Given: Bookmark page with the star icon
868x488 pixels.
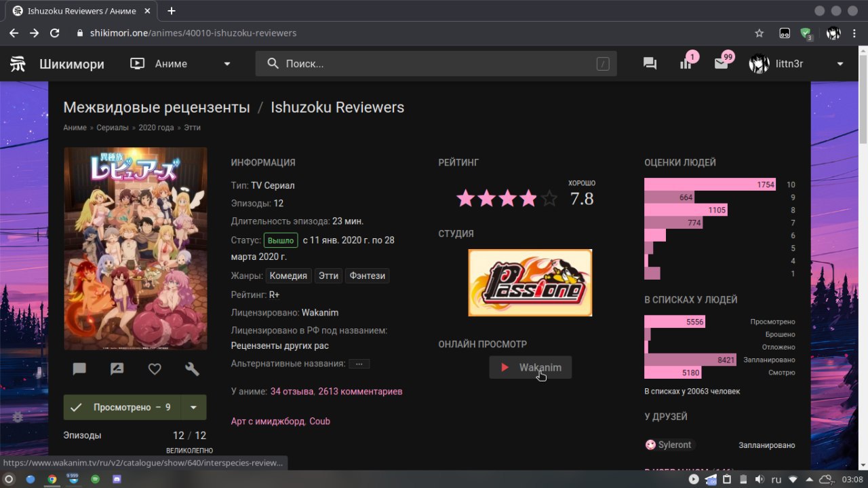Looking at the screenshot, I should pos(759,33).
